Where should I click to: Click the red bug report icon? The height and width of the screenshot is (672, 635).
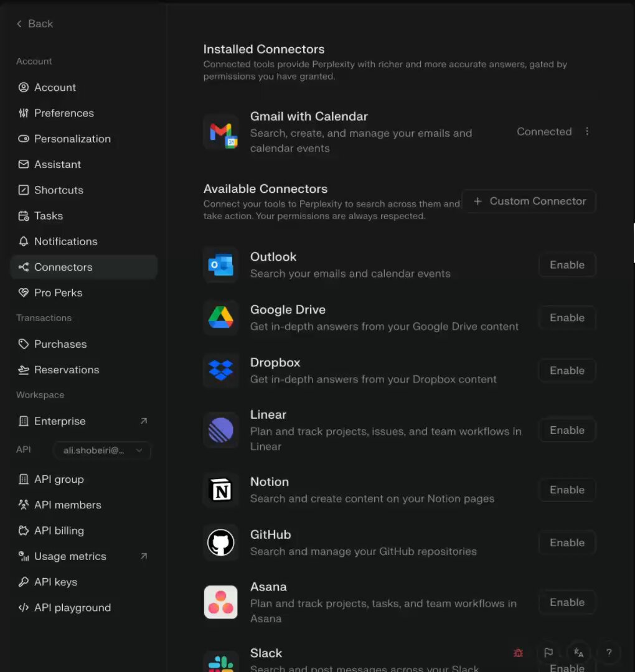pyautogui.click(x=518, y=653)
